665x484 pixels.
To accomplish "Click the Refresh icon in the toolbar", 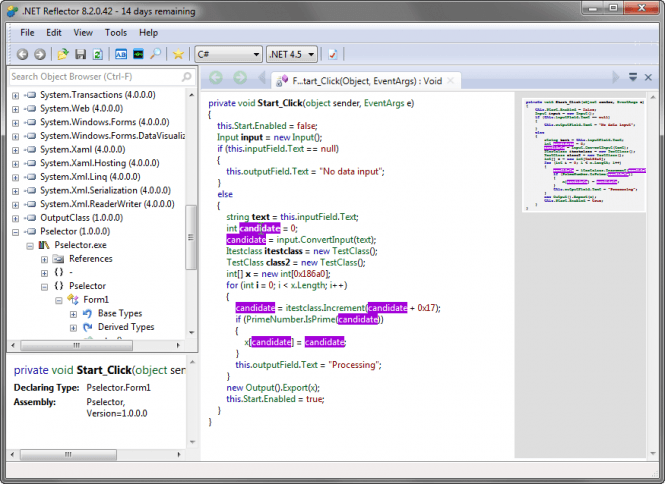I will (98, 54).
